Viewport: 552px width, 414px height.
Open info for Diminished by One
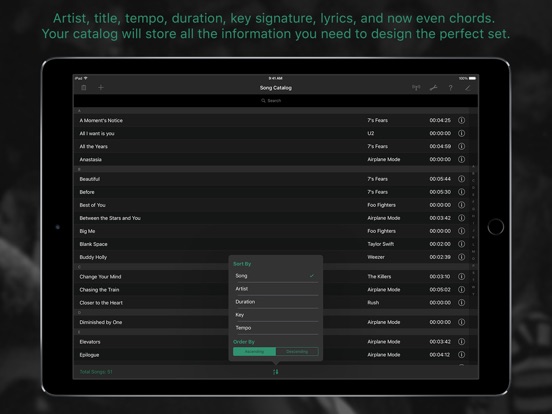tap(462, 322)
